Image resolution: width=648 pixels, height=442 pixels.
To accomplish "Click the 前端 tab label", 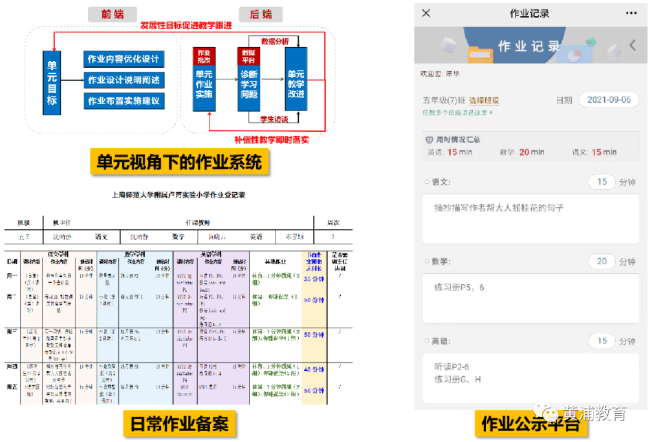I will pyautogui.click(x=112, y=14).
